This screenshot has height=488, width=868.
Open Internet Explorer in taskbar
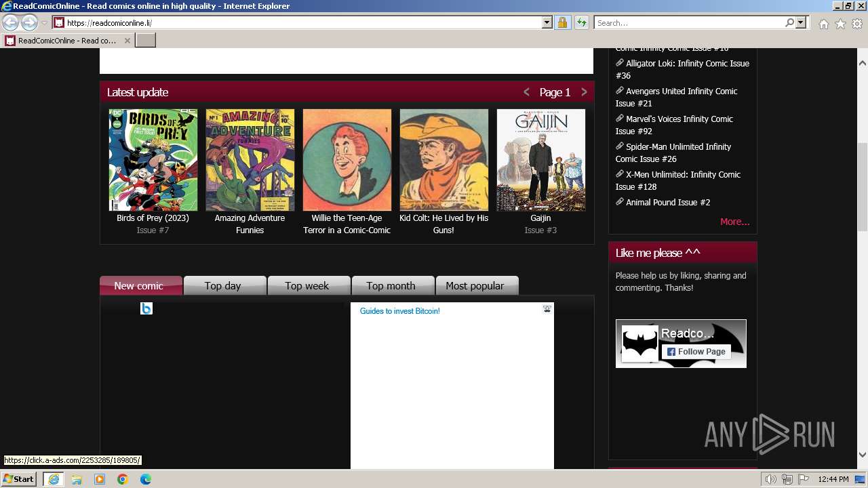click(x=53, y=479)
